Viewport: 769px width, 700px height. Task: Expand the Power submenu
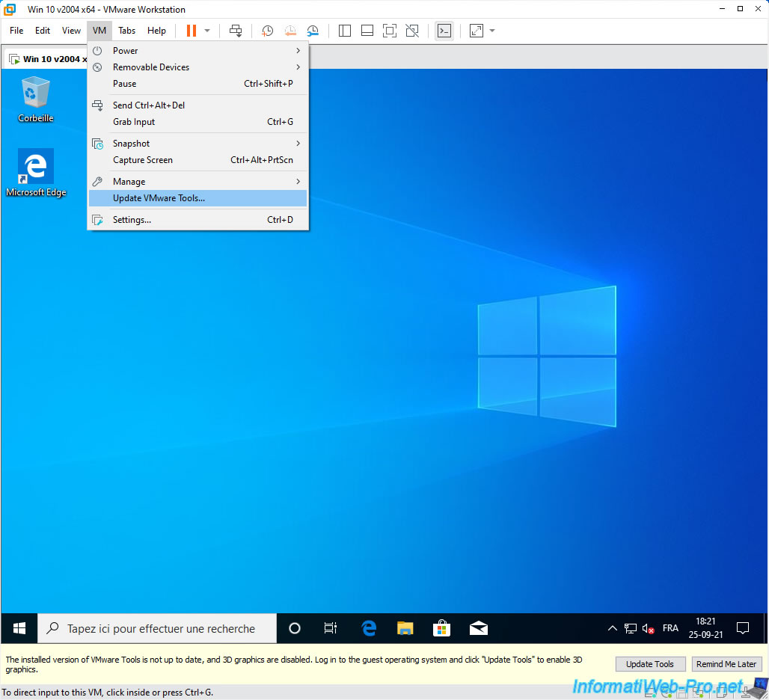click(x=198, y=51)
